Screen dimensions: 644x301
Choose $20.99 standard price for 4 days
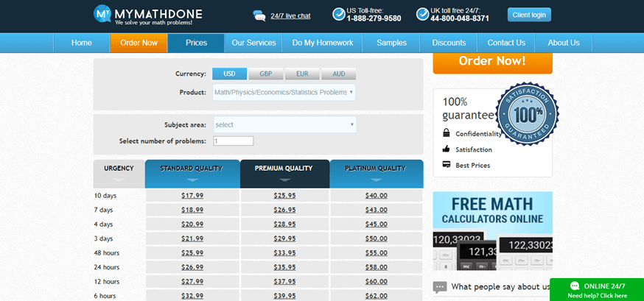(192, 224)
